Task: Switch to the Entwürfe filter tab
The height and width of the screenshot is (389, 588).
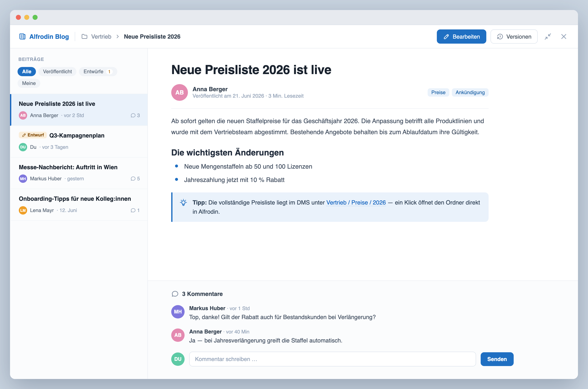Action: 98,71
